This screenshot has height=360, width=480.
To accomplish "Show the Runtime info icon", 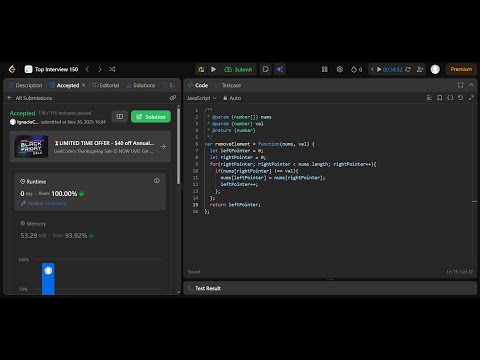I will [x=157, y=181].
